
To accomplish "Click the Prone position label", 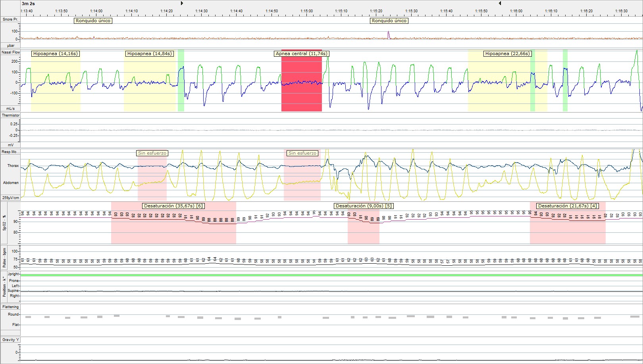I will [x=14, y=281].
